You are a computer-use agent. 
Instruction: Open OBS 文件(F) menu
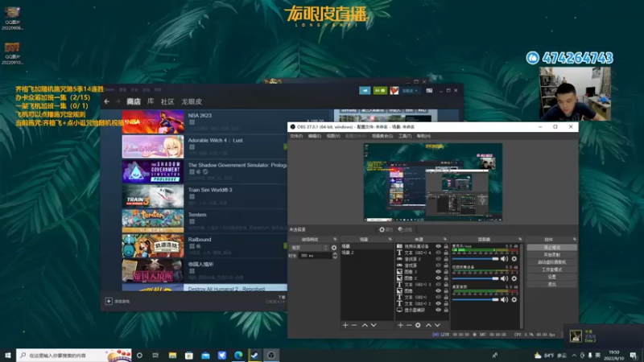coord(296,136)
